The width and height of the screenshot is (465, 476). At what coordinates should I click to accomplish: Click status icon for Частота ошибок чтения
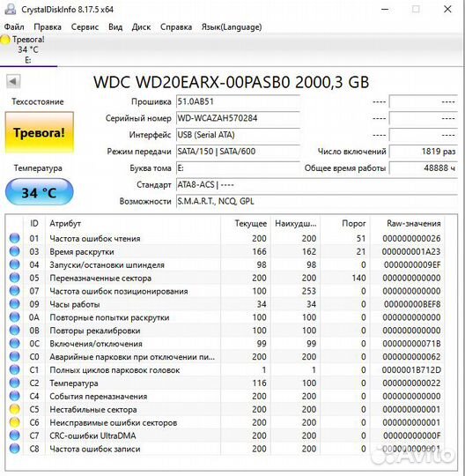point(15,238)
